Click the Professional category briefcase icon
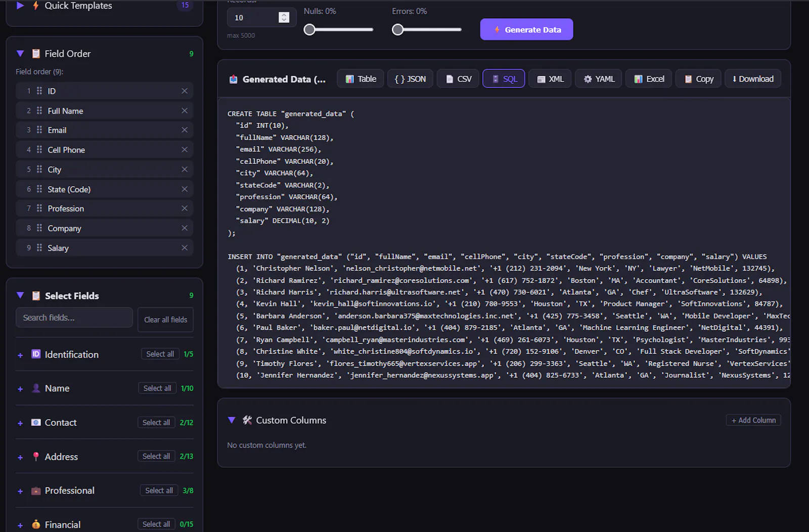 coord(36,491)
